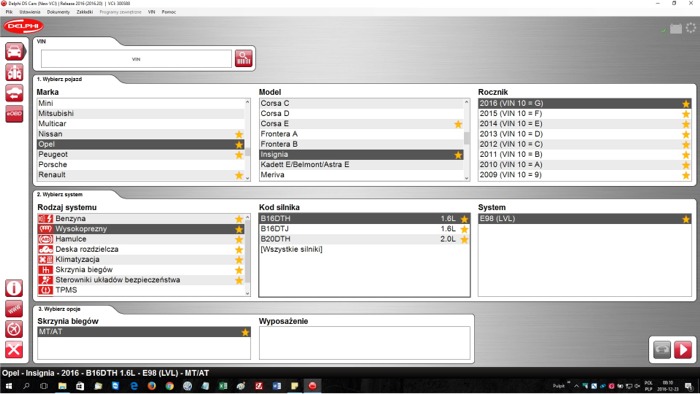Click the grey vehicle scan button
Image resolution: width=700 pixels, height=394 pixels.
click(x=662, y=349)
